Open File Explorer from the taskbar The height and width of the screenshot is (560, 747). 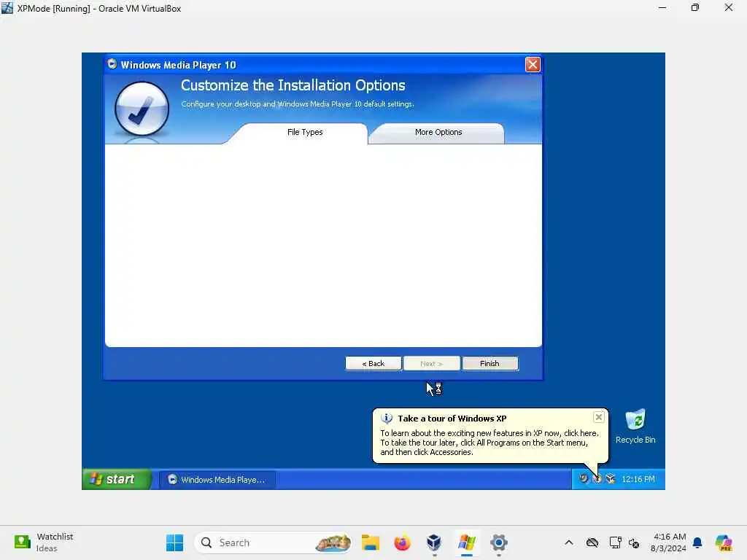point(370,542)
